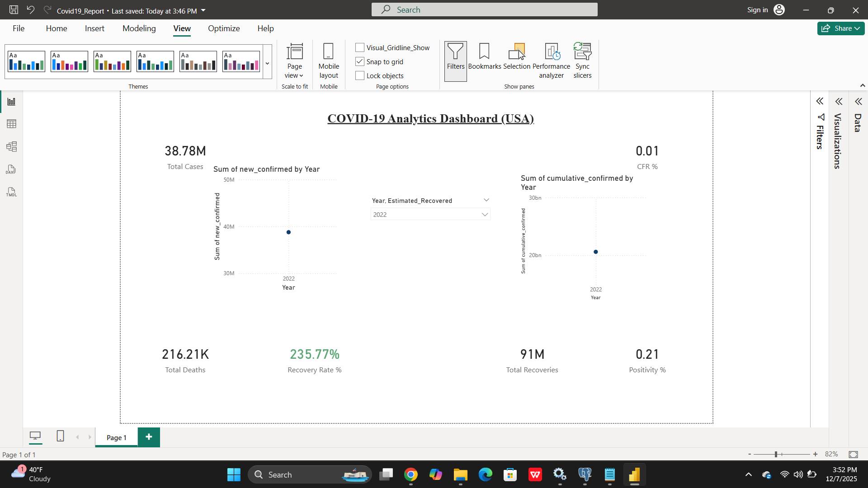The height and width of the screenshot is (488, 868).
Task: Click Sign in at the top right
Action: pos(757,9)
